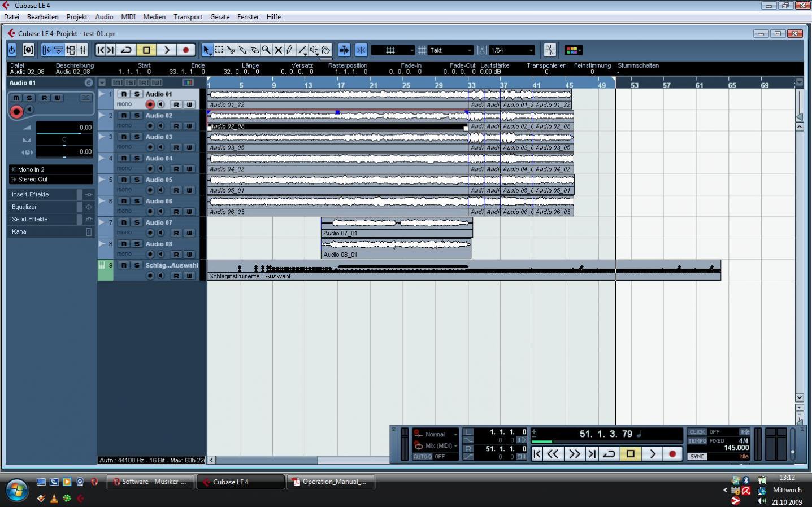Toggle the CLICK metronome button
This screenshot has width=812, height=507.
(x=697, y=432)
